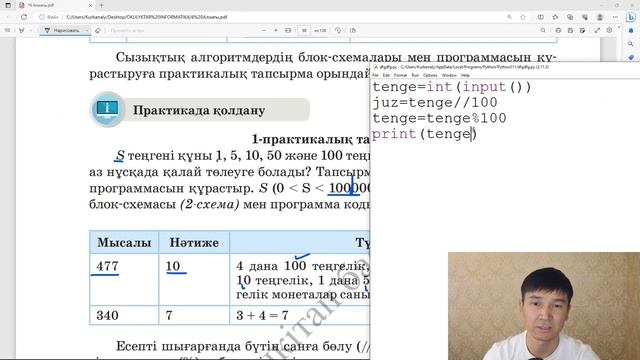The width and height of the screenshot is (640, 360).
Task: Fit PDF page to width
Action: [288, 31]
